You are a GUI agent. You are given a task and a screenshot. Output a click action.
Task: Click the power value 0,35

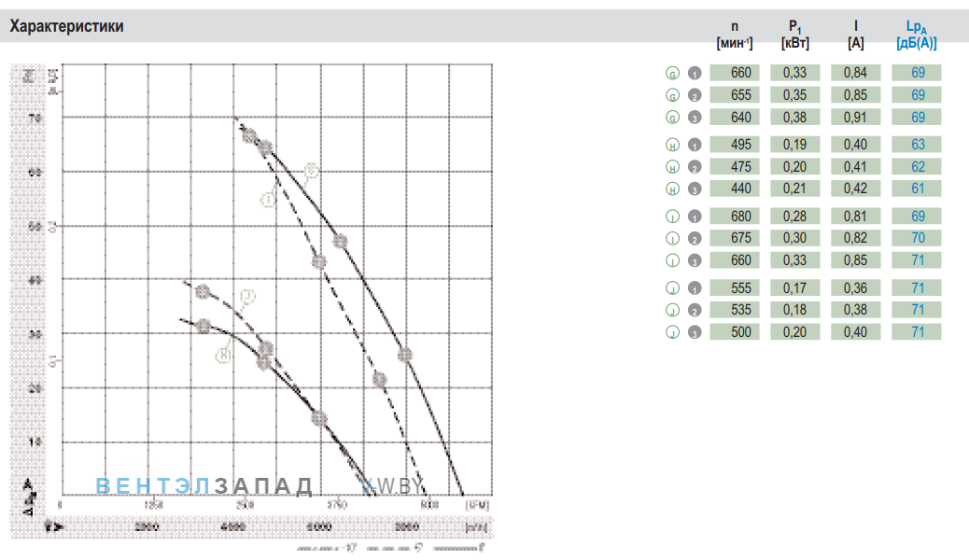point(794,95)
